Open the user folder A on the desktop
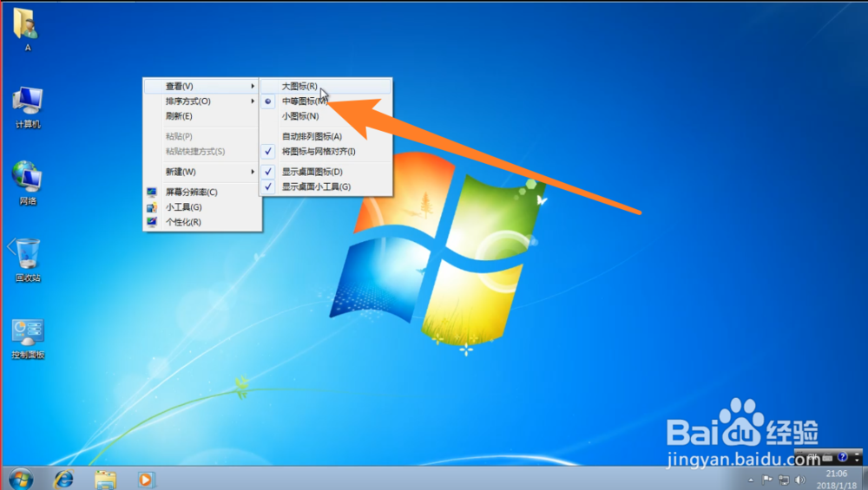 pyautogui.click(x=26, y=29)
